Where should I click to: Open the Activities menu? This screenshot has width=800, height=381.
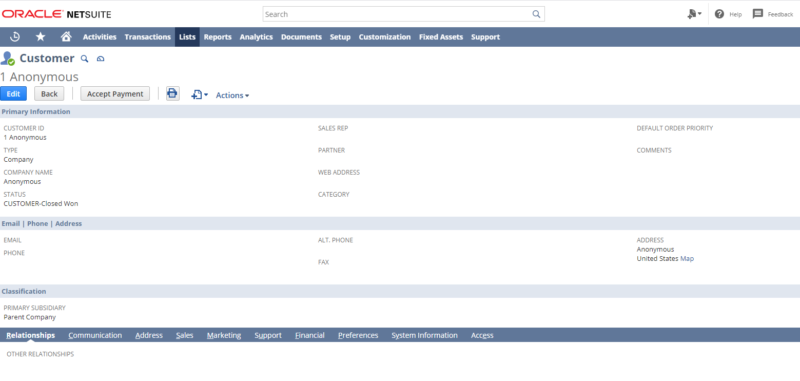(99, 37)
